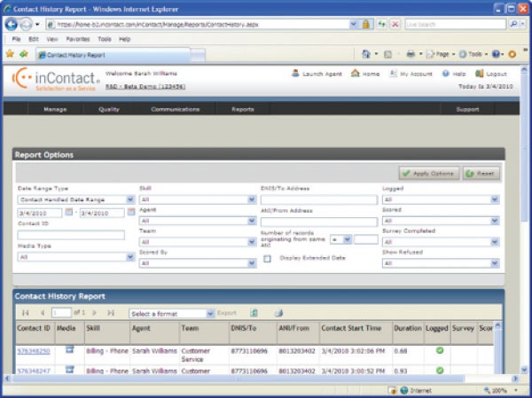This screenshot has height=398, width=532.
Task: Expand the Show Refused dropdown
Action: (x=494, y=263)
